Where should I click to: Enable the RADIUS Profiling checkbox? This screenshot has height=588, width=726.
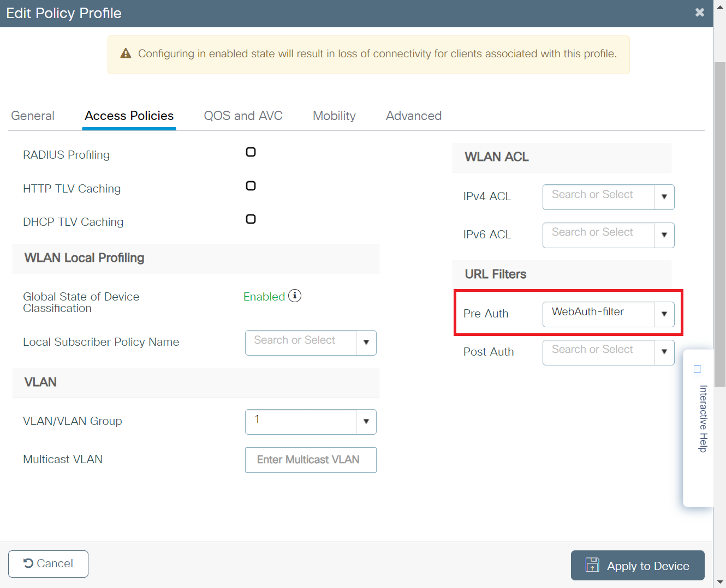point(251,152)
